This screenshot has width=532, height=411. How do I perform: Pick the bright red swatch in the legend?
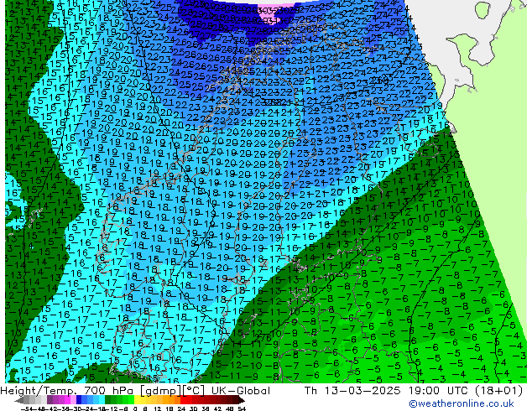[x=184, y=399]
